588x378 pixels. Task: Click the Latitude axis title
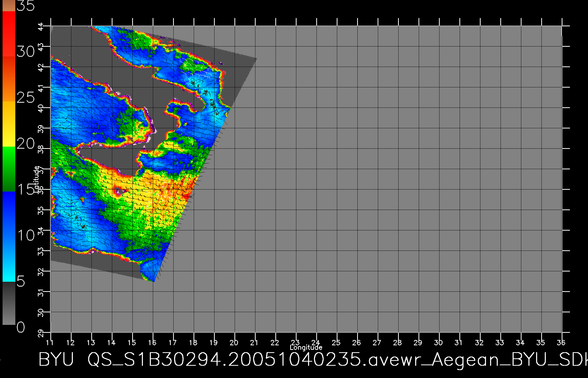coord(36,179)
